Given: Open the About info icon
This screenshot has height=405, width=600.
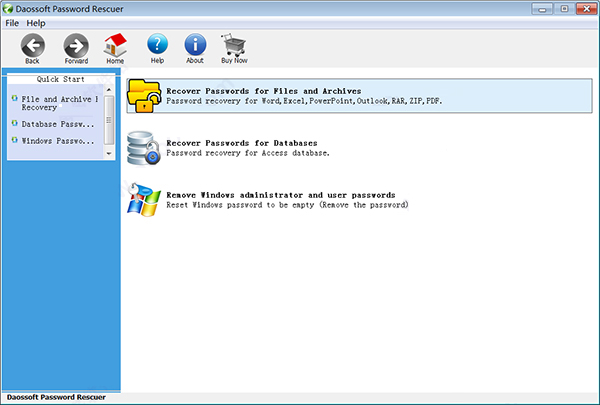Looking at the screenshot, I should click(x=195, y=44).
